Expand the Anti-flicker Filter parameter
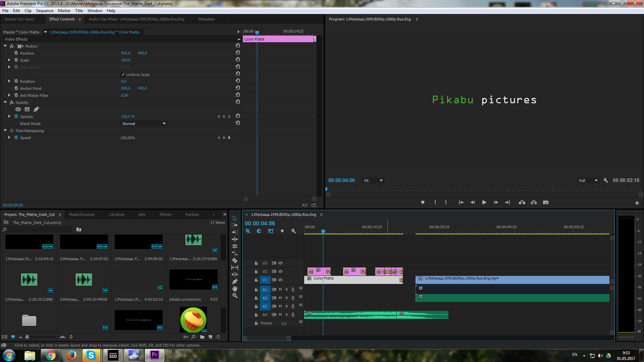This screenshot has height=362, width=644. tap(9, 95)
